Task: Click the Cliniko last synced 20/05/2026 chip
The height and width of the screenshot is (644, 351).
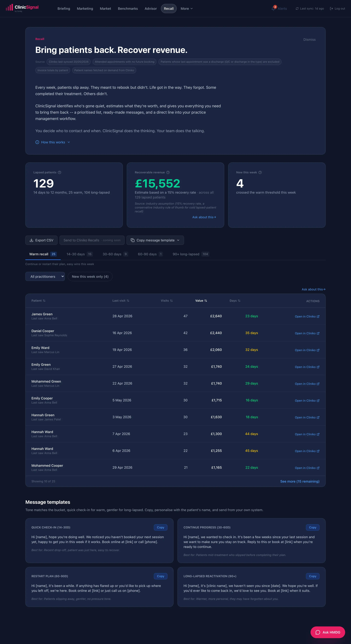Action: click(69, 62)
